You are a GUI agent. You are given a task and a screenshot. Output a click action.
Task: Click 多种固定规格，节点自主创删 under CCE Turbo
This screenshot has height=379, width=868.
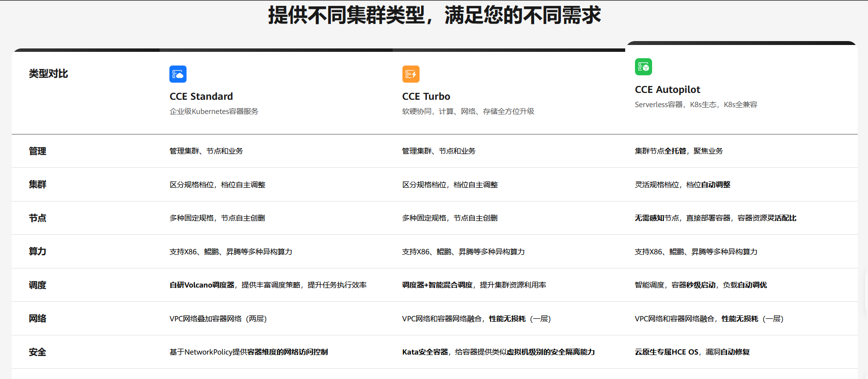[x=450, y=218]
